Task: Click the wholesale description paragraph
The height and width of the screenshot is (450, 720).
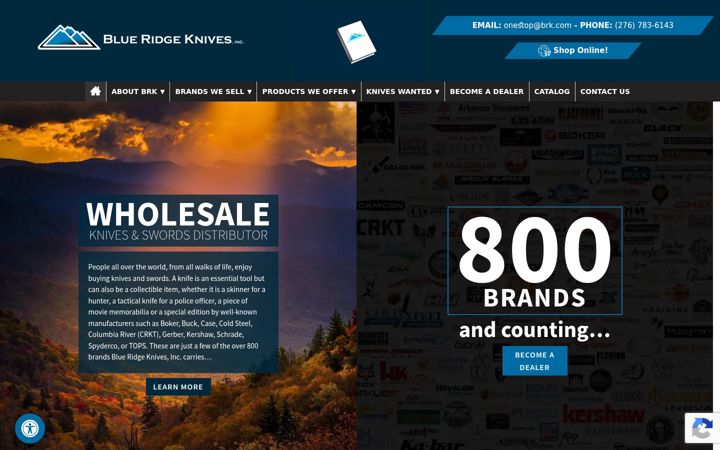Action: [x=178, y=312]
